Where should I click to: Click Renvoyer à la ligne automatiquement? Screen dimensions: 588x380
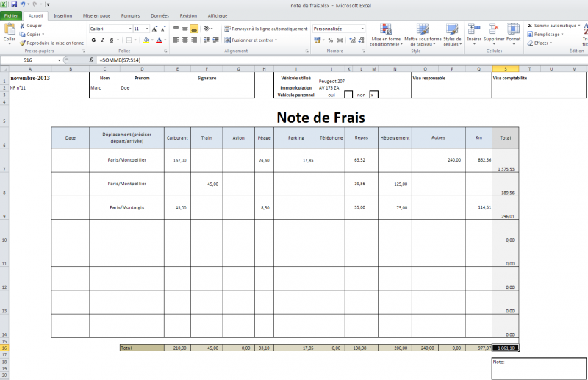[x=266, y=29]
